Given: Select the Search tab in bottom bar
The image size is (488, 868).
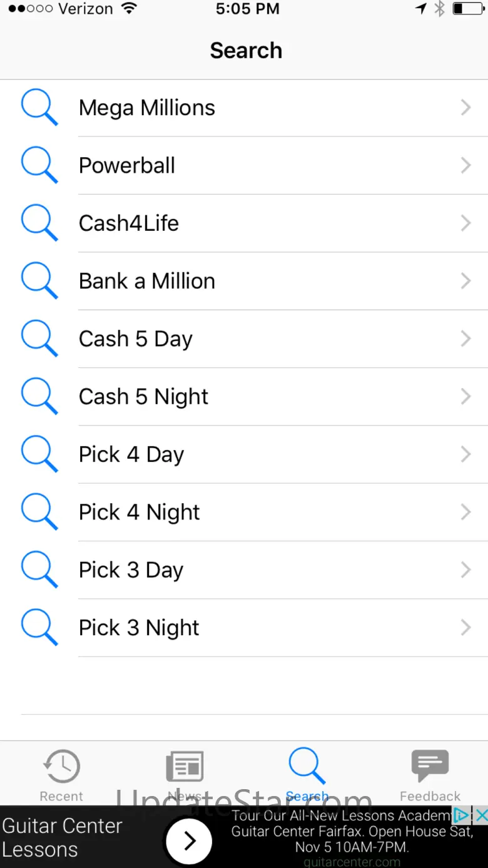Looking at the screenshot, I should click(307, 775).
